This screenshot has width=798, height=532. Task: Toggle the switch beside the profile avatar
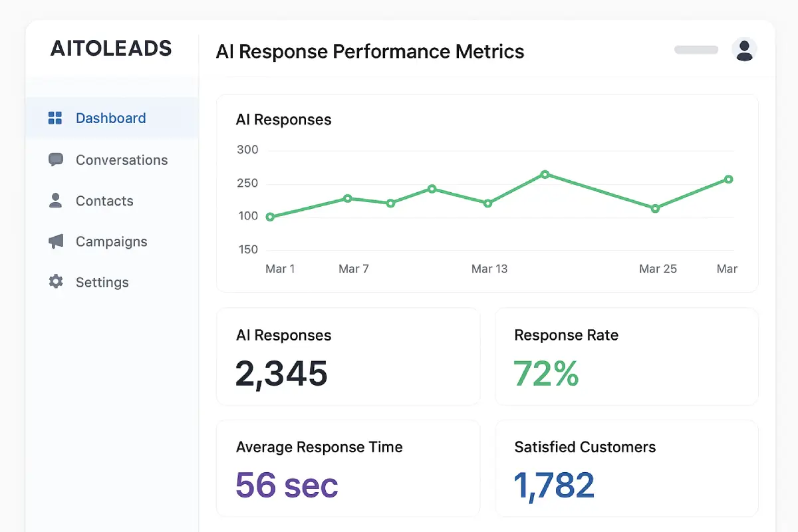696,49
